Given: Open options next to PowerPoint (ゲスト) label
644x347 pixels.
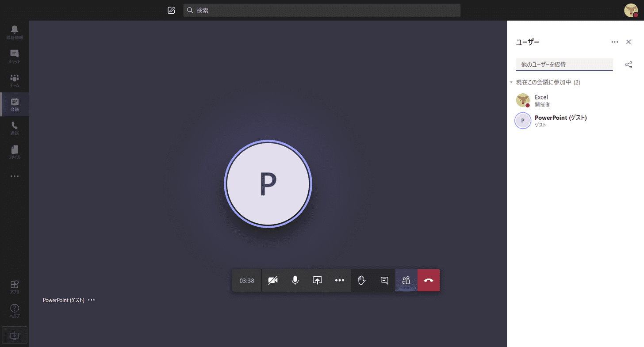Looking at the screenshot, I should click(x=92, y=300).
